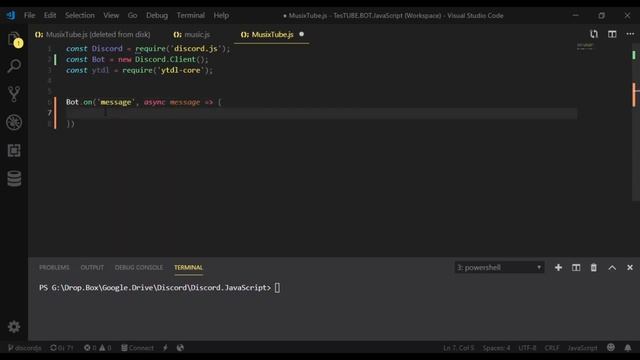Screen dimensions: 640x360
Task: Open errors and warnings count in status bar
Action: point(98,348)
